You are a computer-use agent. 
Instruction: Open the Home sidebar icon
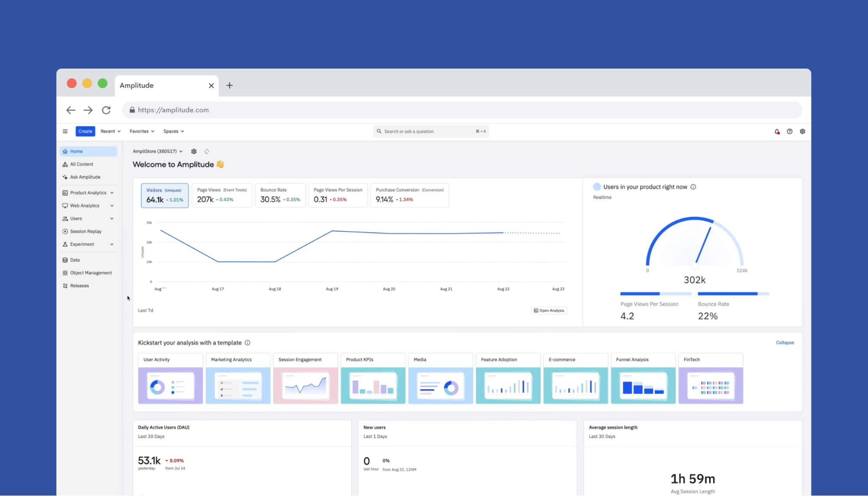point(76,151)
